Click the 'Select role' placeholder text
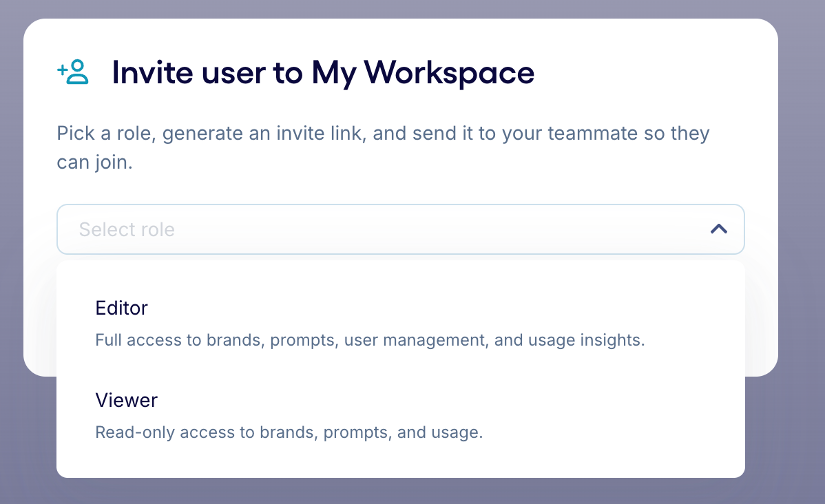 click(x=127, y=229)
